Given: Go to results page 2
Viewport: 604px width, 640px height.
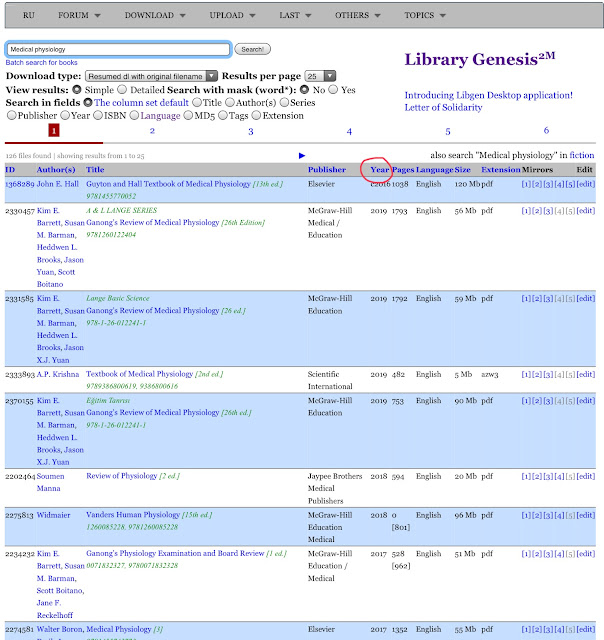Looking at the screenshot, I should 152,131.
